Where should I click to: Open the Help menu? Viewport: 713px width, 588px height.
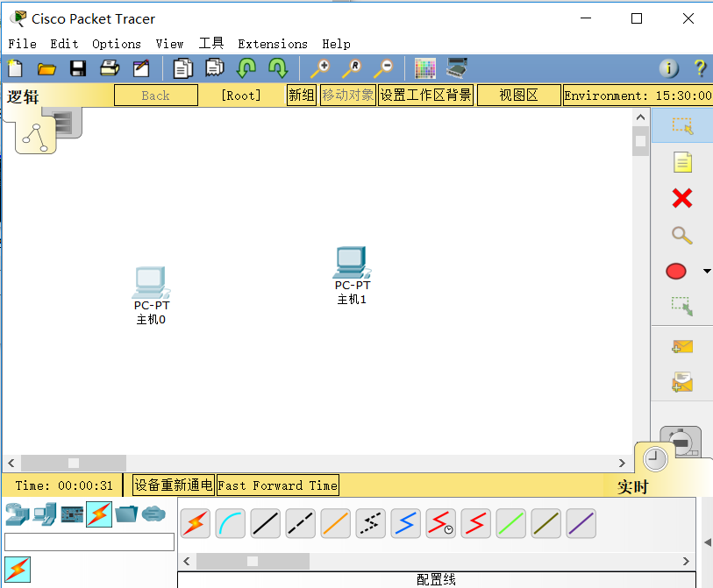[x=336, y=44]
